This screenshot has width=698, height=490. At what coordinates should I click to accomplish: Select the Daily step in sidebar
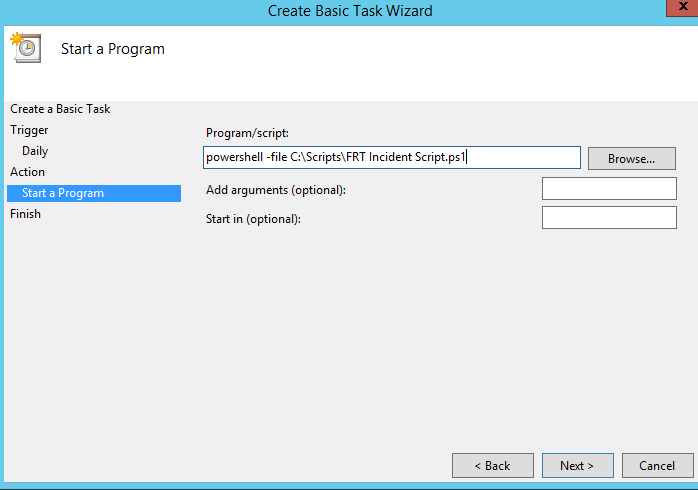tap(35, 151)
